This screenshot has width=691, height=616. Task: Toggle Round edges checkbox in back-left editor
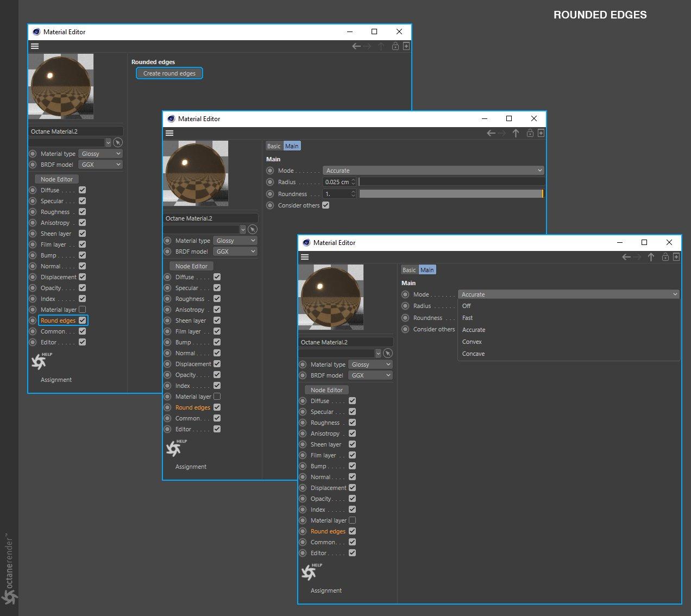pyautogui.click(x=83, y=320)
